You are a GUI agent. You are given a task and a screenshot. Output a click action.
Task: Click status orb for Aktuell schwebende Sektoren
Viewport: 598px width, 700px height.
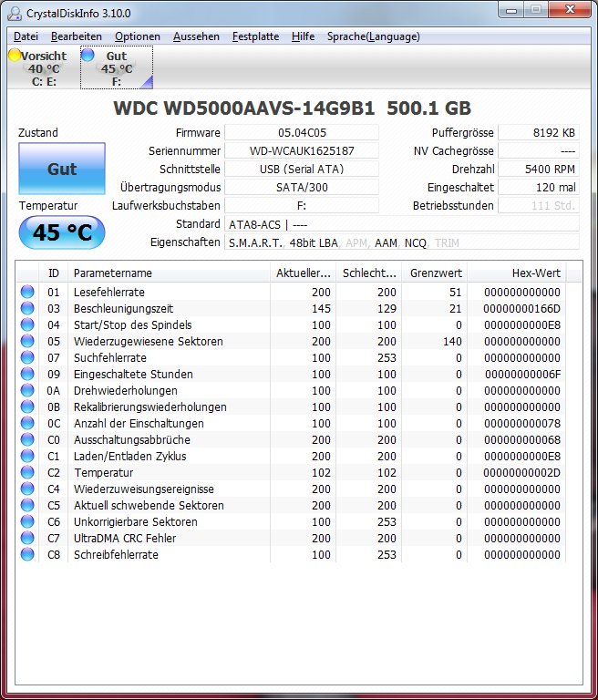27,505
